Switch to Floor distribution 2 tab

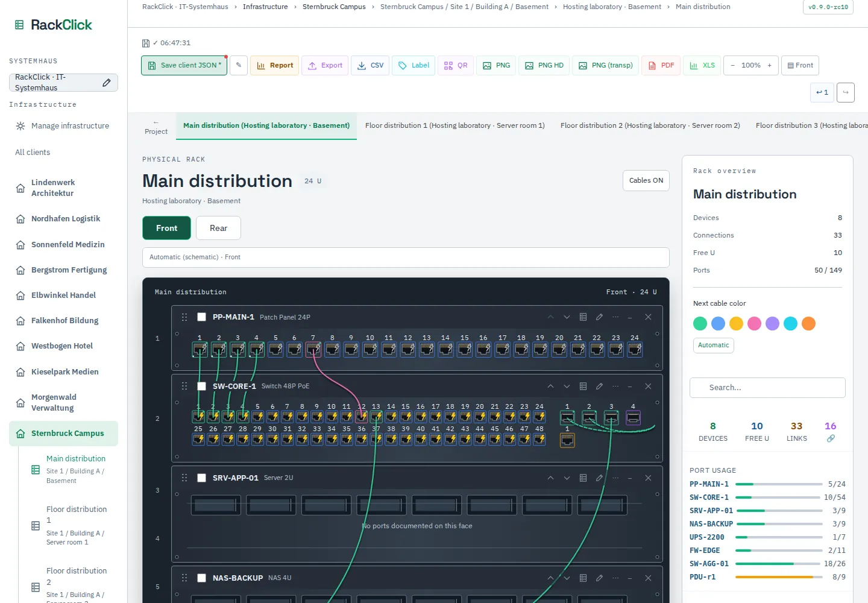pos(650,125)
